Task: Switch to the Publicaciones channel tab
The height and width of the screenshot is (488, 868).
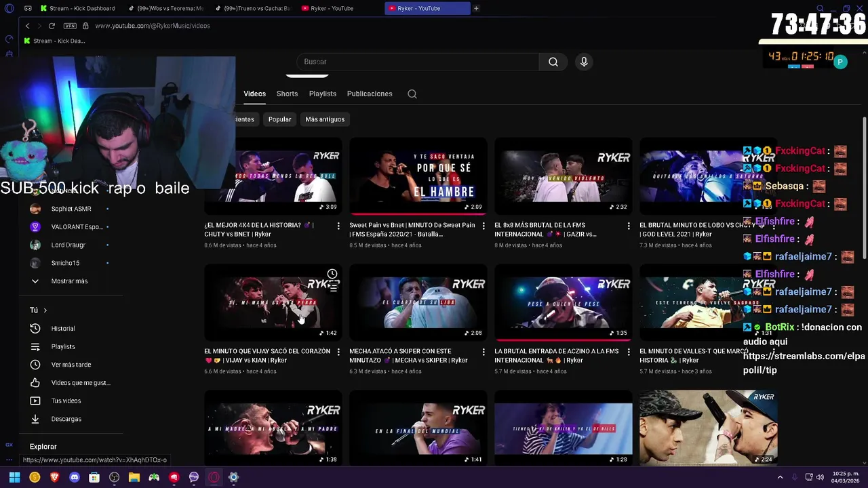Action: (370, 94)
